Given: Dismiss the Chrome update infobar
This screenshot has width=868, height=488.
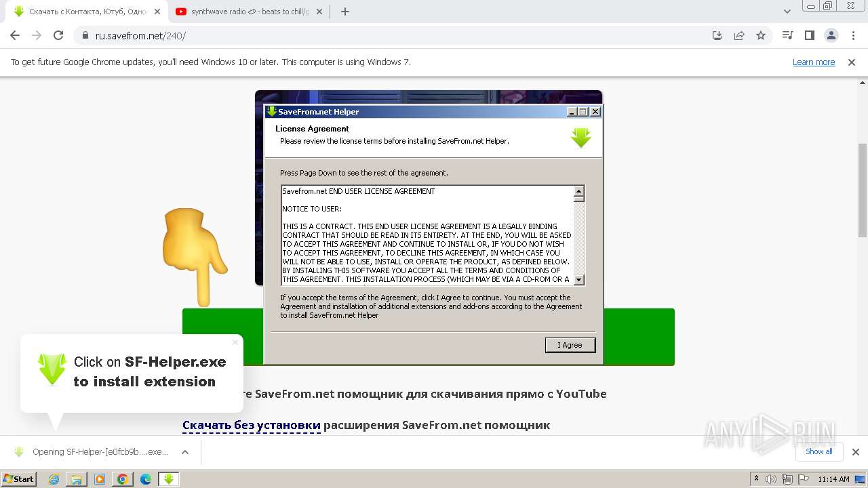Looking at the screenshot, I should [852, 62].
